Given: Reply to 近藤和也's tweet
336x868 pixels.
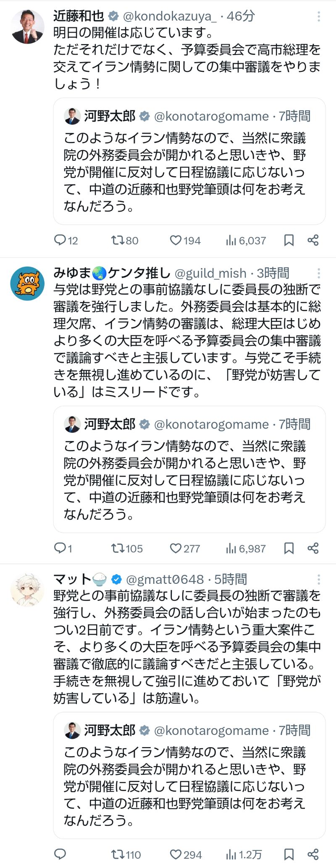Looking at the screenshot, I should [60, 240].
